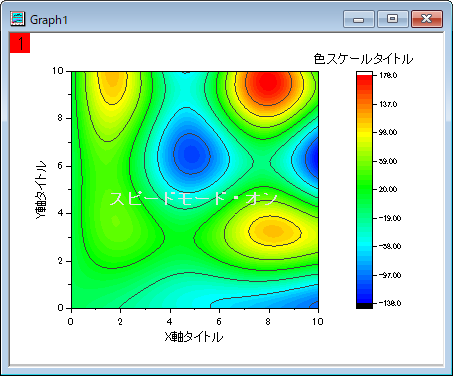Click the Graph1 window icon
This screenshot has width=453, height=376.
pos(17,19)
